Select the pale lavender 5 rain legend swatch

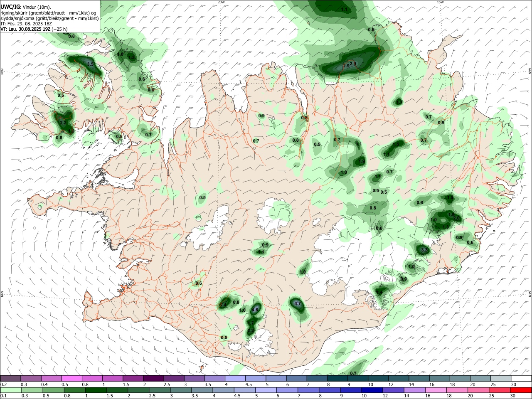266,390
